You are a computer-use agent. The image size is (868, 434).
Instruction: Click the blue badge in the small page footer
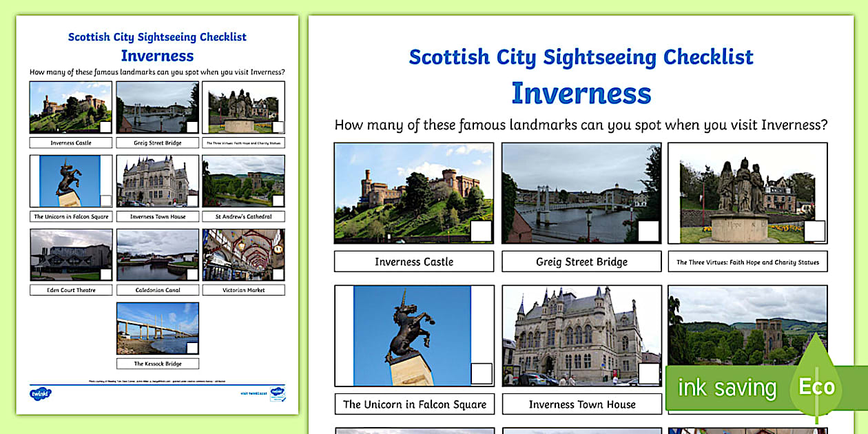[278, 393]
